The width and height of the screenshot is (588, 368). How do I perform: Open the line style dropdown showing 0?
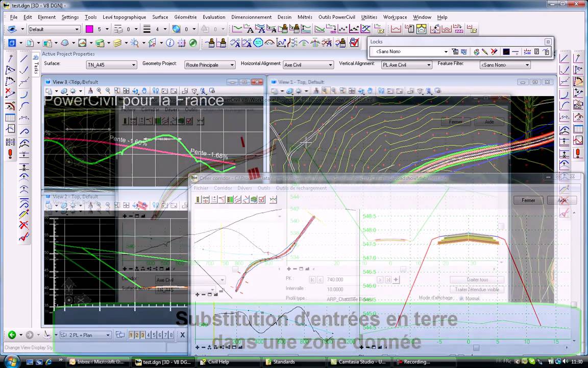[x=136, y=29]
